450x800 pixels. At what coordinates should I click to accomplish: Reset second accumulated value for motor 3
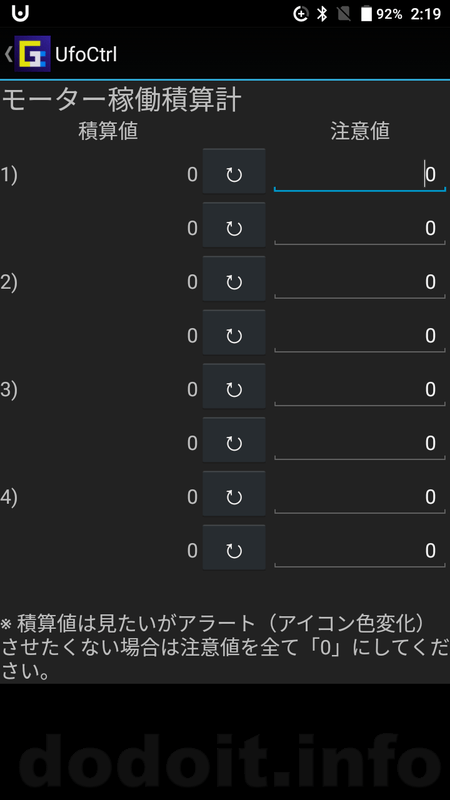coord(234,440)
